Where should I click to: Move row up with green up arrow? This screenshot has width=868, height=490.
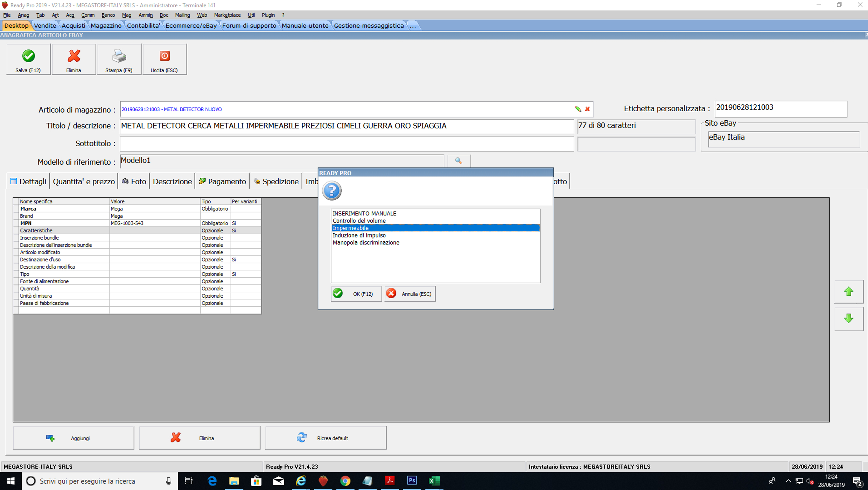point(848,292)
